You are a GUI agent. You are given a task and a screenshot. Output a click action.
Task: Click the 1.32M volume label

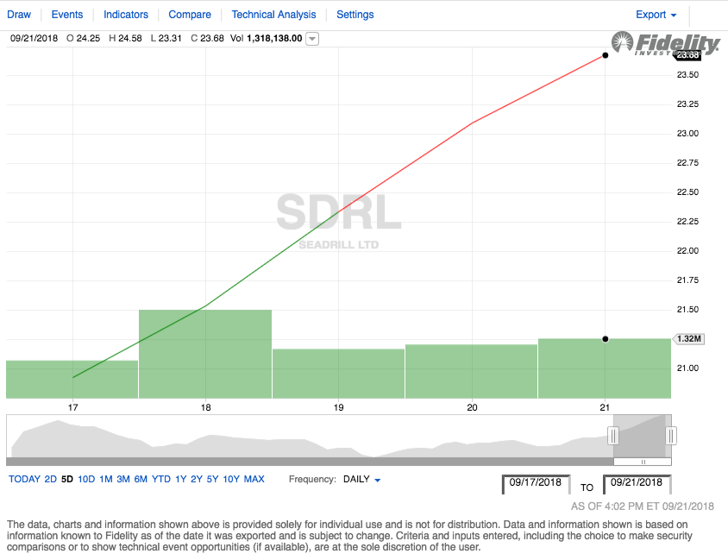click(688, 339)
